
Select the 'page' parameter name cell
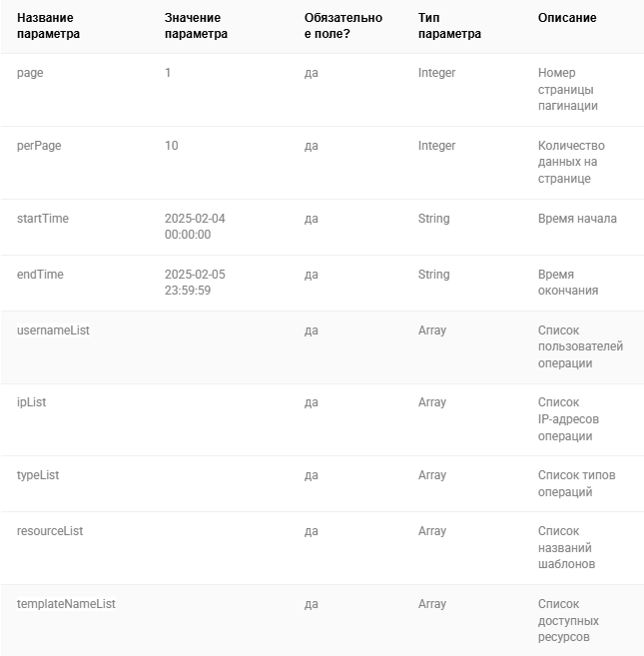click(30, 73)
